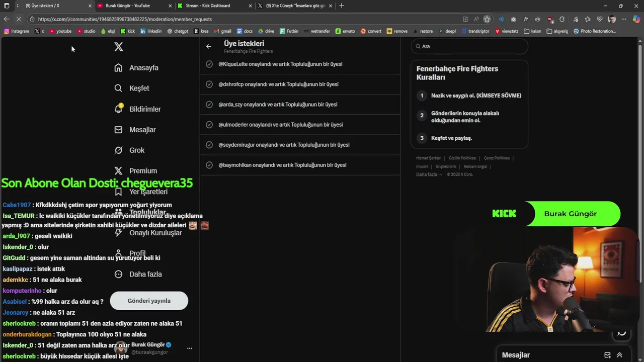Click the checkmark next to @dshrofcp
Viewport: 644px width, 362px height.
pos(209,84)
